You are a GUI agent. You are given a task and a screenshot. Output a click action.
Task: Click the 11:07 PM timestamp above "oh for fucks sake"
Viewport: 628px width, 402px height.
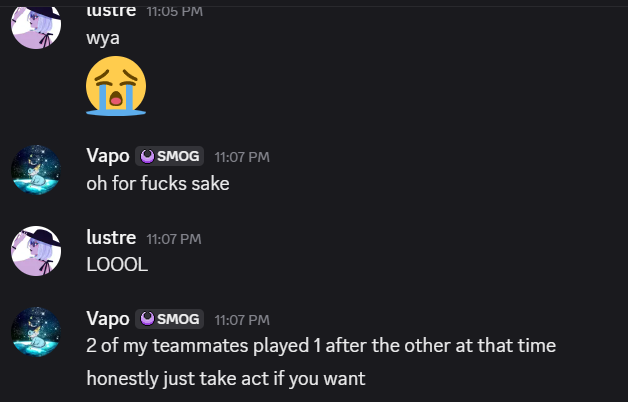click(242, 157)
